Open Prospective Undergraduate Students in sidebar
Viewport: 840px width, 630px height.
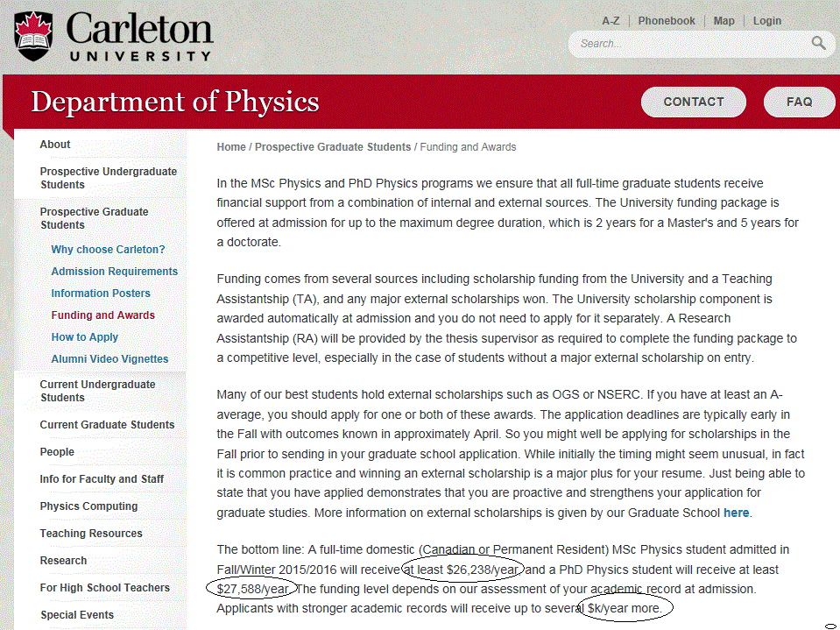[x=109, y=178]
